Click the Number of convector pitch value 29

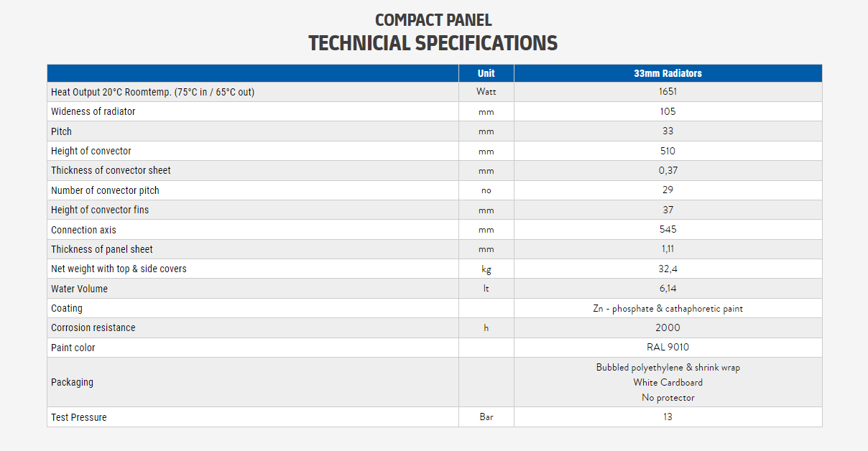pyautogui.click(x=668, y=190)
